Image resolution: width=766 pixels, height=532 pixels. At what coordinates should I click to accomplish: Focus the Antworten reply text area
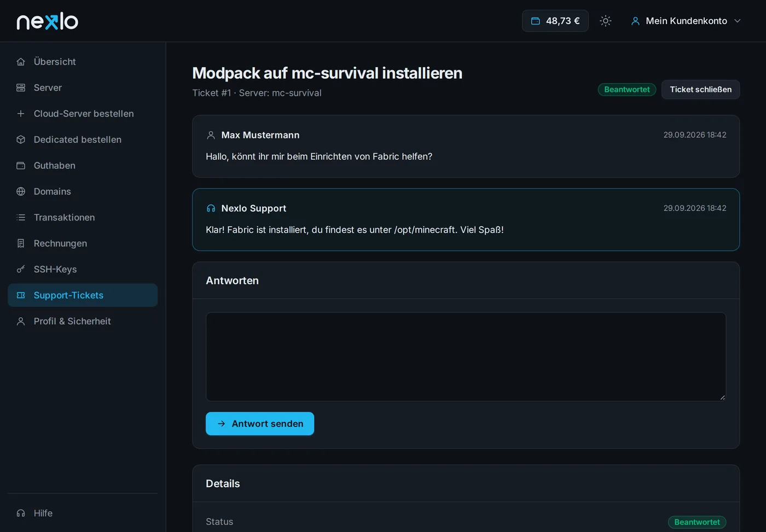466,356
